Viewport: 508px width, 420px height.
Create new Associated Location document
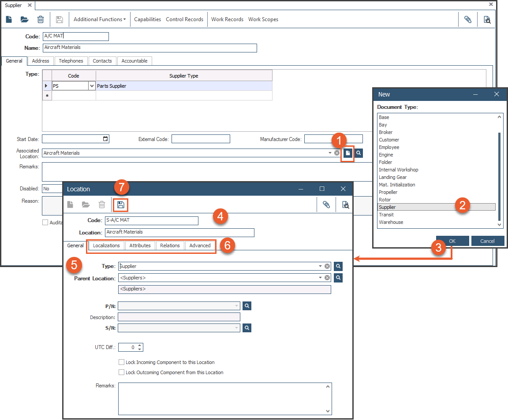[347, 153]
